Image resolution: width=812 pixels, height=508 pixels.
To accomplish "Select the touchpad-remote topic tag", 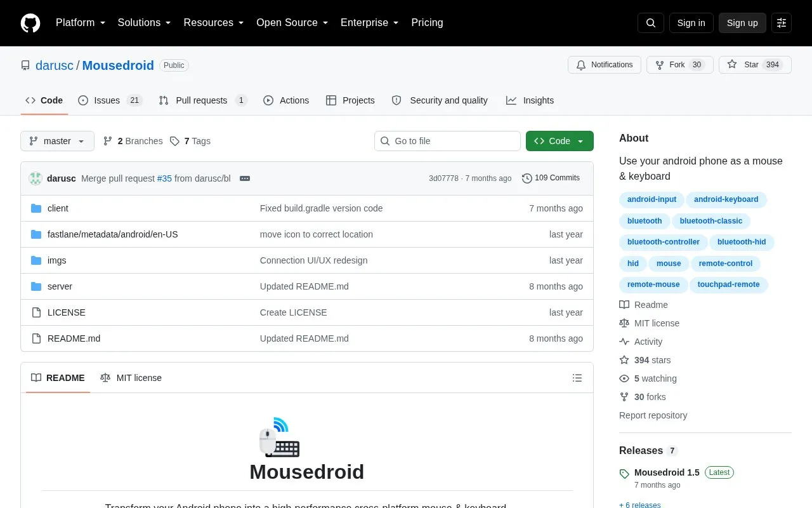I will [728, 284].
